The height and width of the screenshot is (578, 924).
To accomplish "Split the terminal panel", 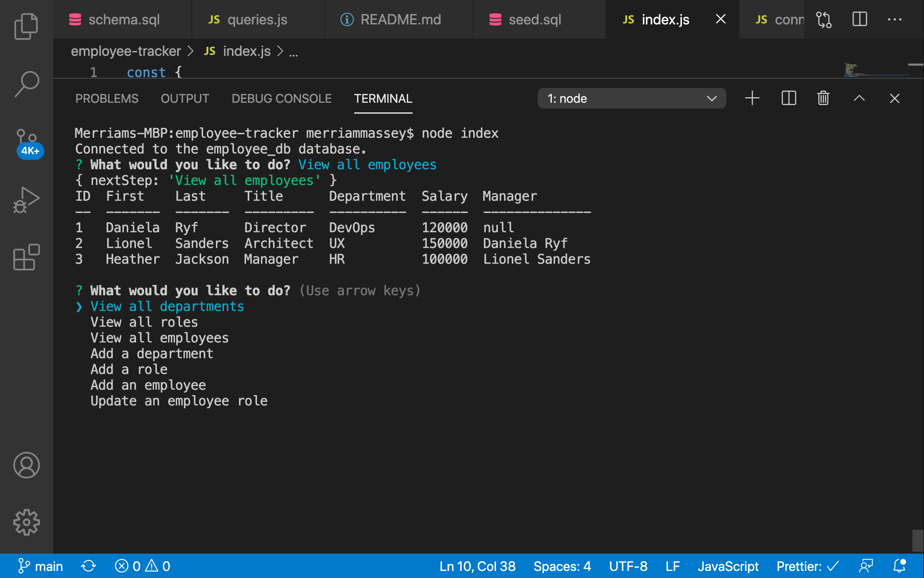I will [789, 98].
